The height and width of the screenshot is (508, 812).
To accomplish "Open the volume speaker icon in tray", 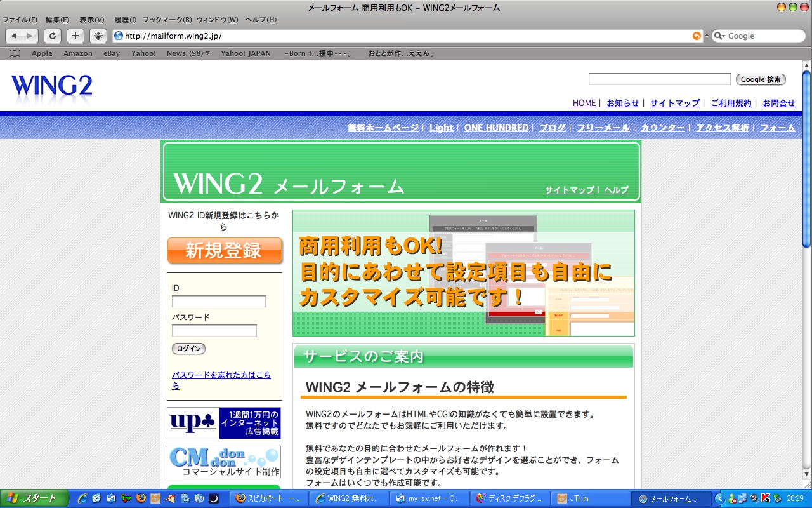I will click(x=754, y=498).
